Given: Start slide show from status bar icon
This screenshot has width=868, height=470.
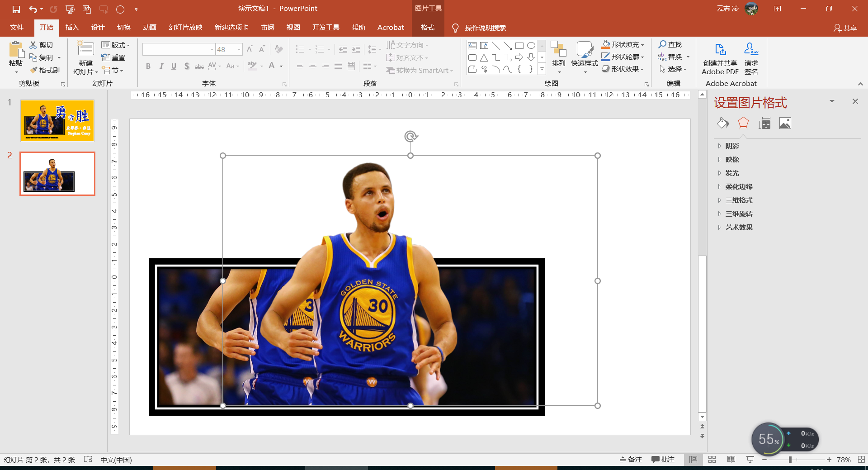Looking at the screenshot, I should pos(750,460).
